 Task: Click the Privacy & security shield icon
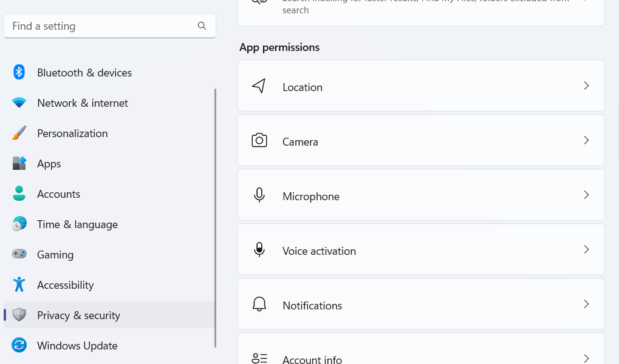tap(19, 315)
